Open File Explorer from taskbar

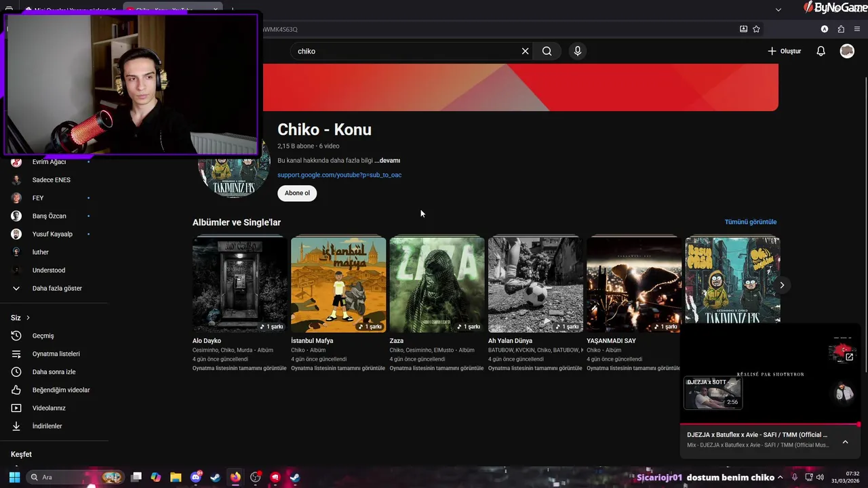176,477
